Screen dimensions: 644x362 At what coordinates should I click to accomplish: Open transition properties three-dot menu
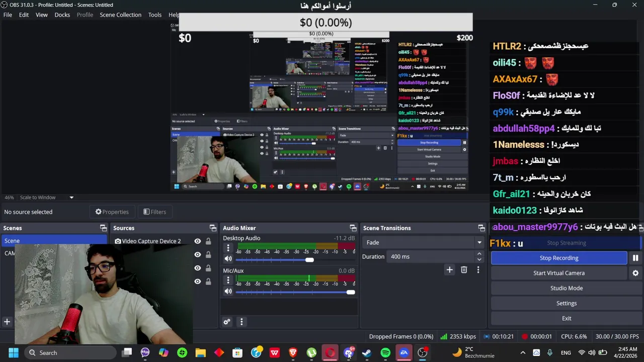tap(478, 270)
